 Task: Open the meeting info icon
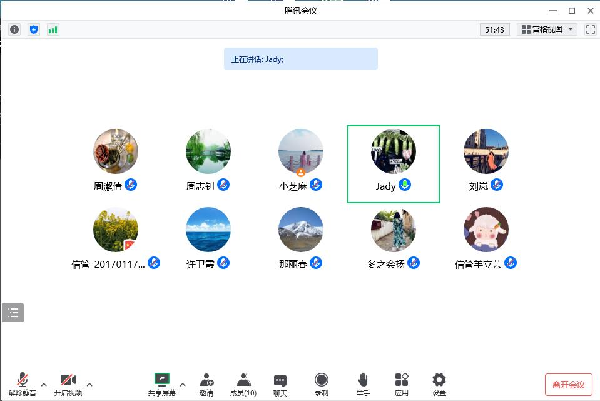pos(15,29)
